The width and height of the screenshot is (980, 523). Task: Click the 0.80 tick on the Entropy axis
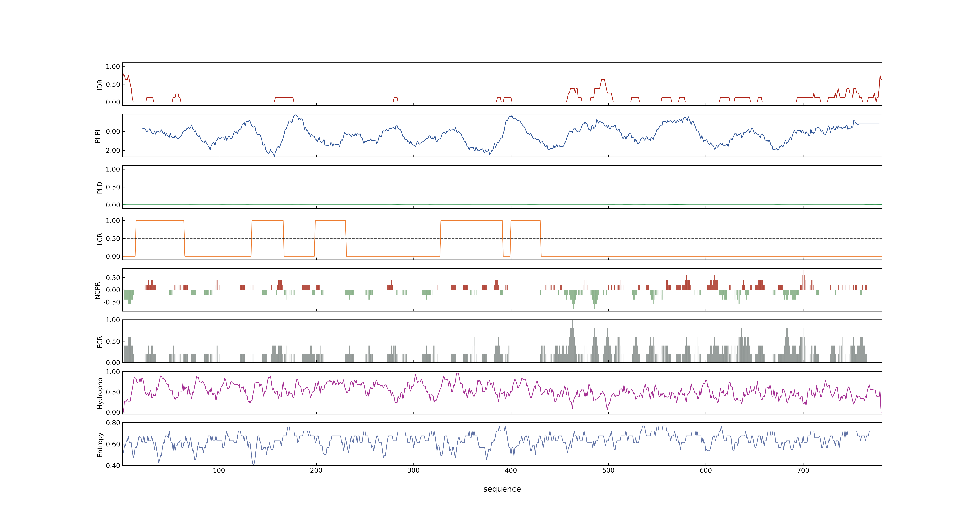click(113, 423)
